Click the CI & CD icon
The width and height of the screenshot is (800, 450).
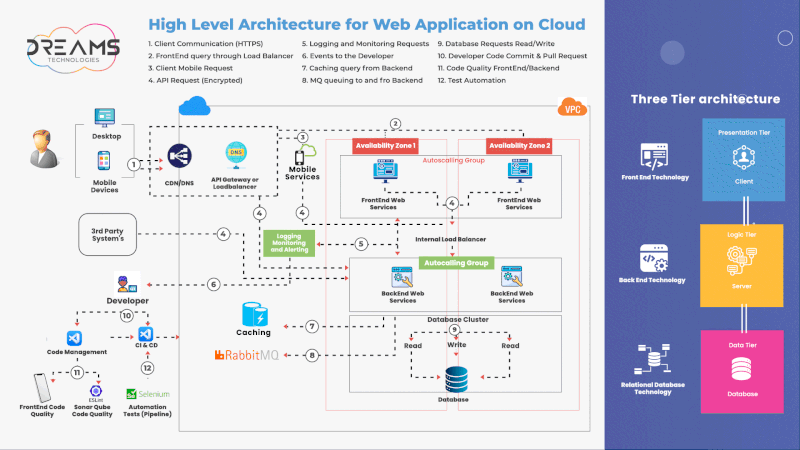tap(146, 333)
